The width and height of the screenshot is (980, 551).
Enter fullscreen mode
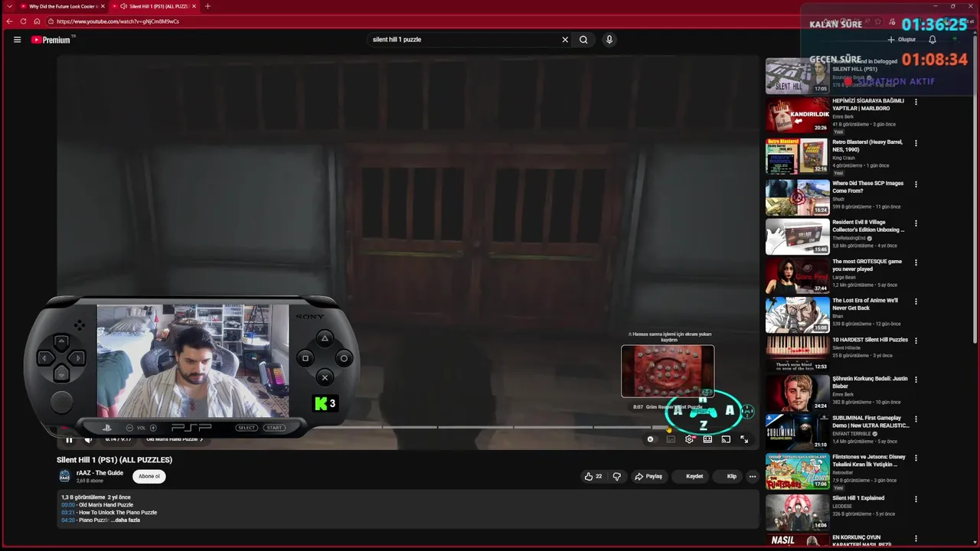click(744, 439)
